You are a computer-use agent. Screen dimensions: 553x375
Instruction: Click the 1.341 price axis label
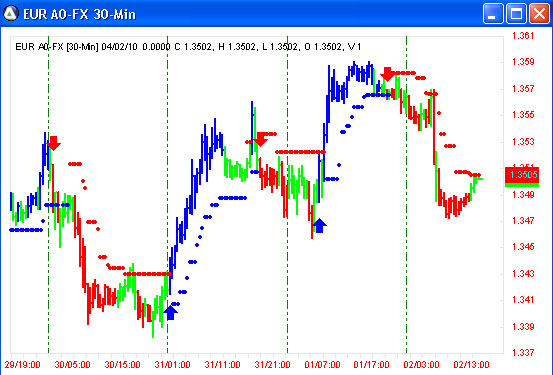(523, 300)
